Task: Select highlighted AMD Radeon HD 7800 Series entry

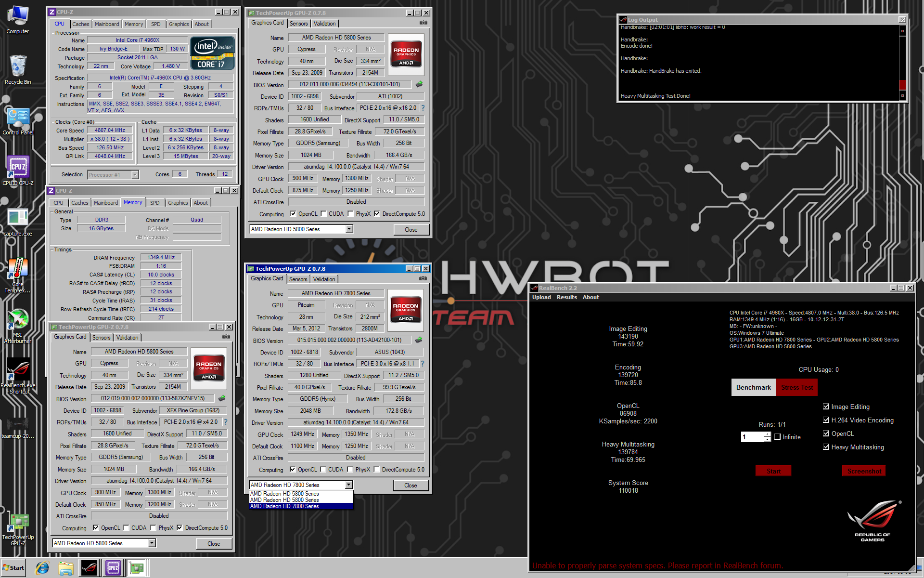Action: point(301,506)
